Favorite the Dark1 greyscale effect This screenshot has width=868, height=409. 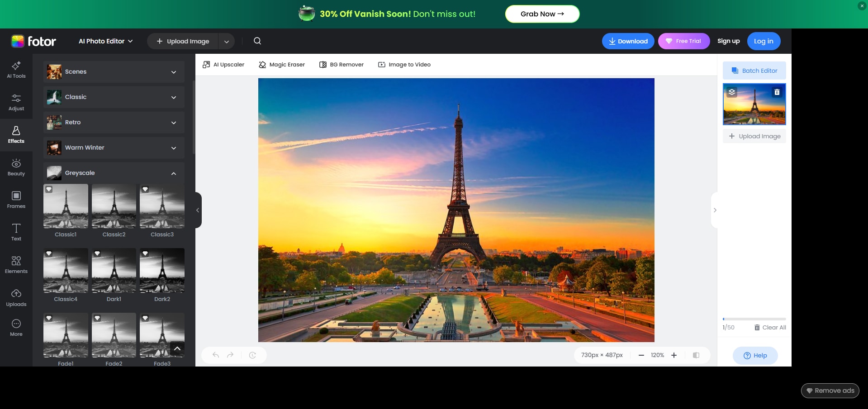[97, 254]
